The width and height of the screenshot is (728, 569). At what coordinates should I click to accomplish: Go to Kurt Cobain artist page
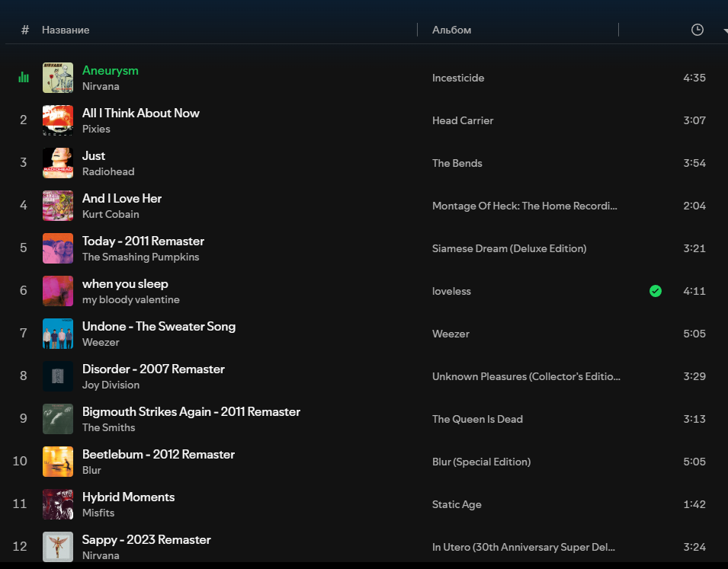point(111,214)
